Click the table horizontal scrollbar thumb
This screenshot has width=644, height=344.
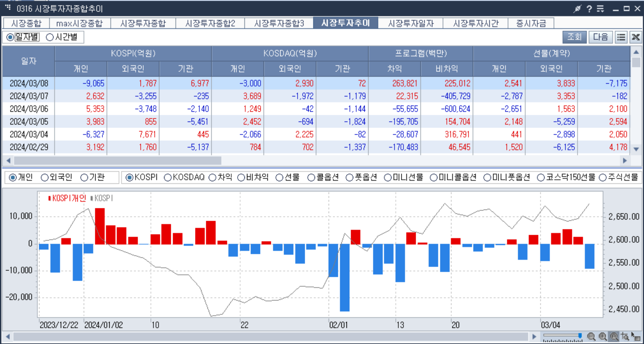pyautogui.click(x=118, y=161)
